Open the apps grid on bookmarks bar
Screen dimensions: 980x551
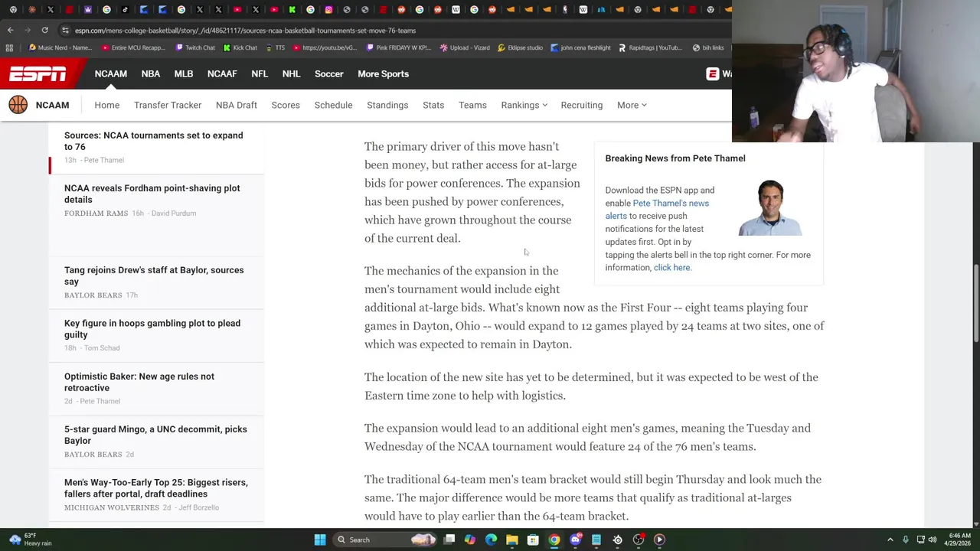(9, 47)
